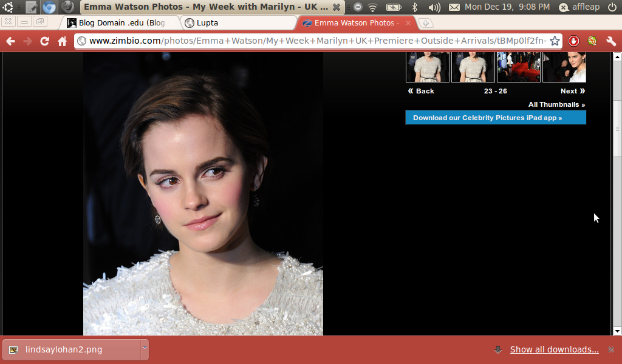Click the circular minus indicator in the top panel
This screenshot has height=364, width=622.
point(358,7)
